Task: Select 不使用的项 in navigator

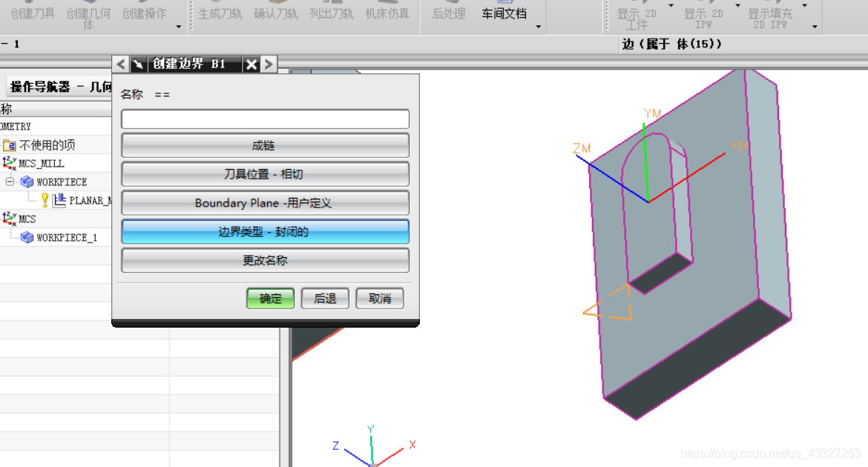Action: [47, 145]
